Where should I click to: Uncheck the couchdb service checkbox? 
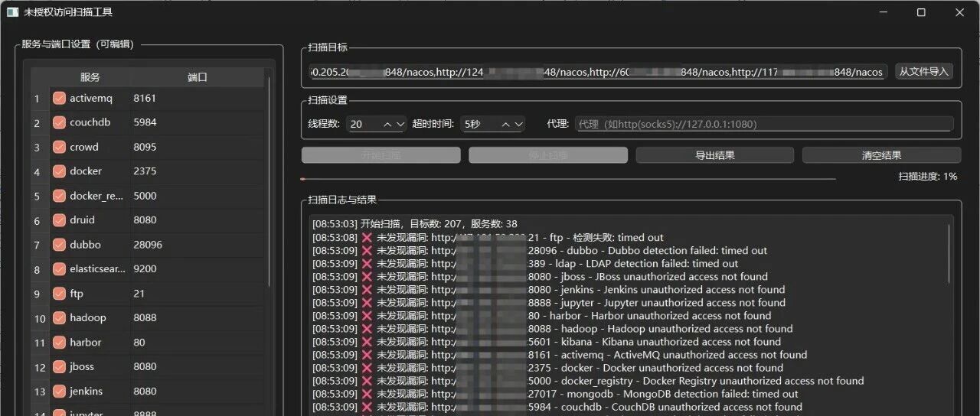59,122
